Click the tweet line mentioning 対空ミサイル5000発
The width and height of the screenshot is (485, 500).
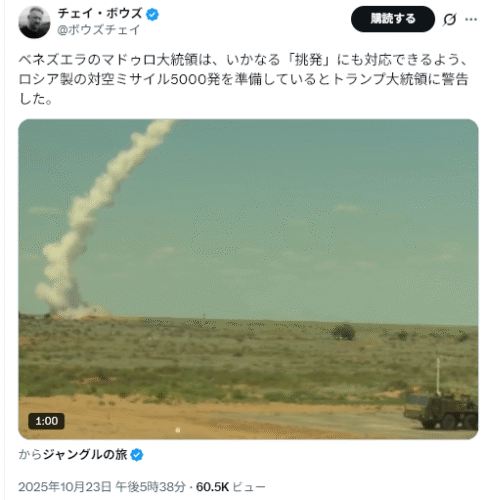(x=243, y=79)
